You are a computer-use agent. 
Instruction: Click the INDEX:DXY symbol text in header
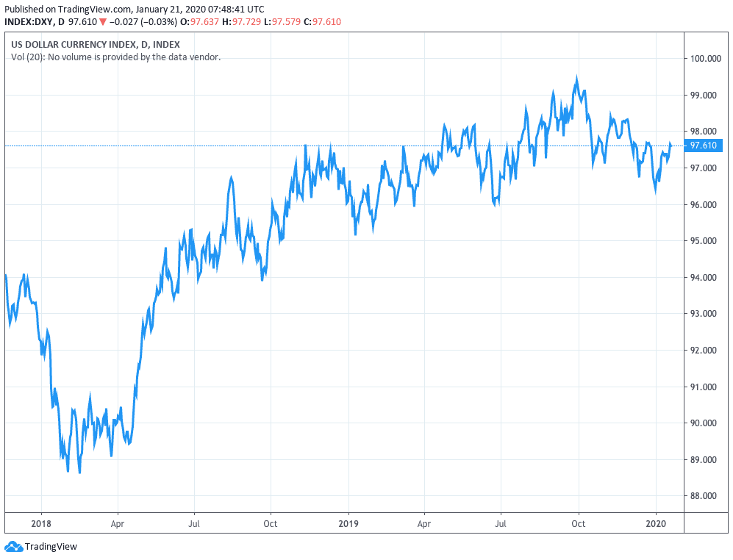[x=29, y=22]
